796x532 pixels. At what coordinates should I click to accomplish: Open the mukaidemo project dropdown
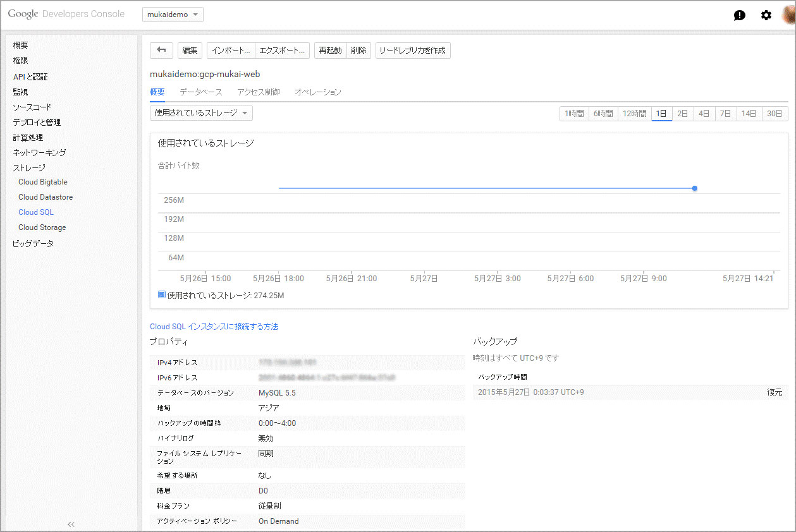(x=173, y=15)
